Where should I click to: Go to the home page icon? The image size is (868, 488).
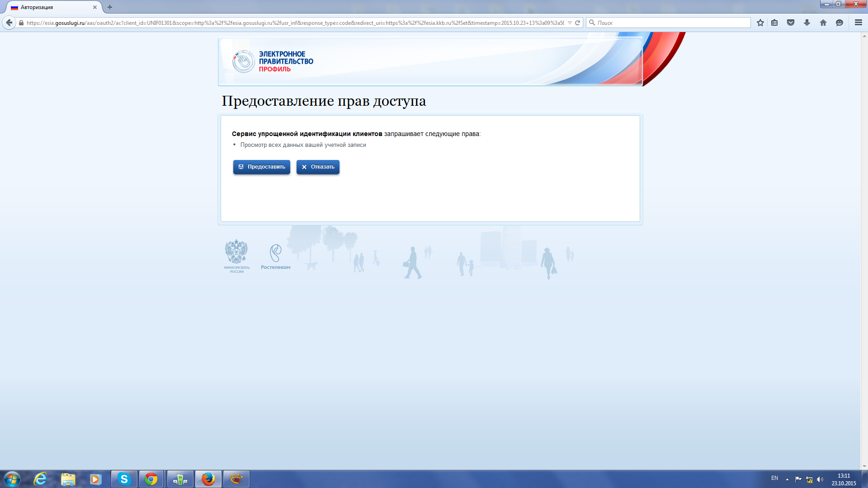823,23
